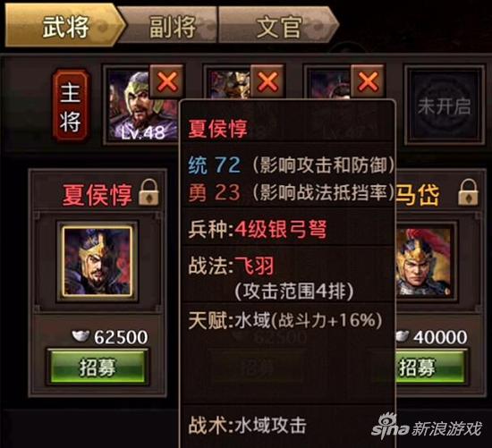Click the silver ingot icon by 62500
Image resolution: width=492 pixels, height=448 pixels.
(81, 336)
